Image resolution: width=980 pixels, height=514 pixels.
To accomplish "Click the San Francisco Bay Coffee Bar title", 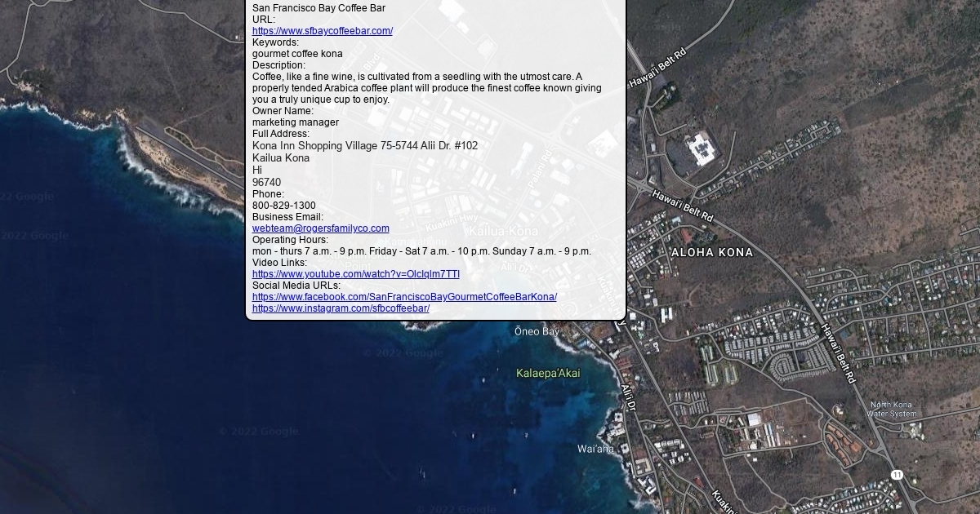I will coord(318,8).
